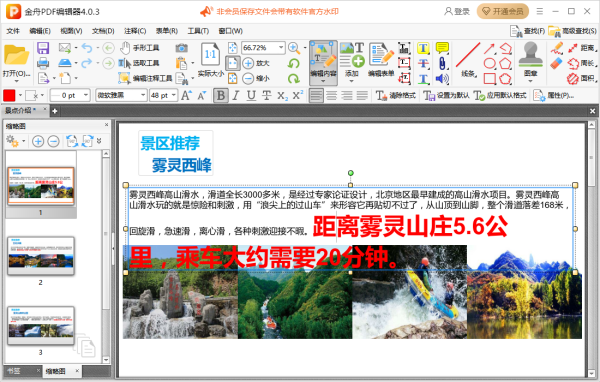Viewport: 600px width, 382px height.
Task: Select the Sticky note comment tool
Action: click(x=442, y=48)
